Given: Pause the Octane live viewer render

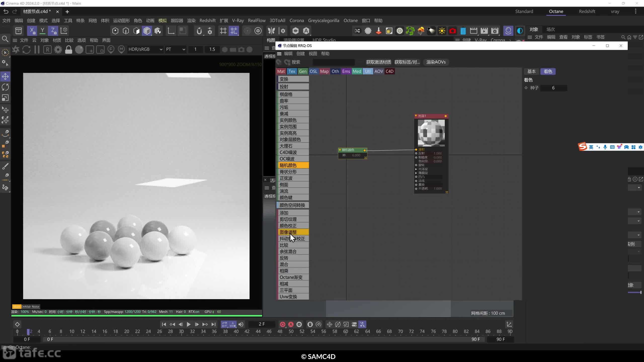Looking at the screenshot, I should (37, 50).
